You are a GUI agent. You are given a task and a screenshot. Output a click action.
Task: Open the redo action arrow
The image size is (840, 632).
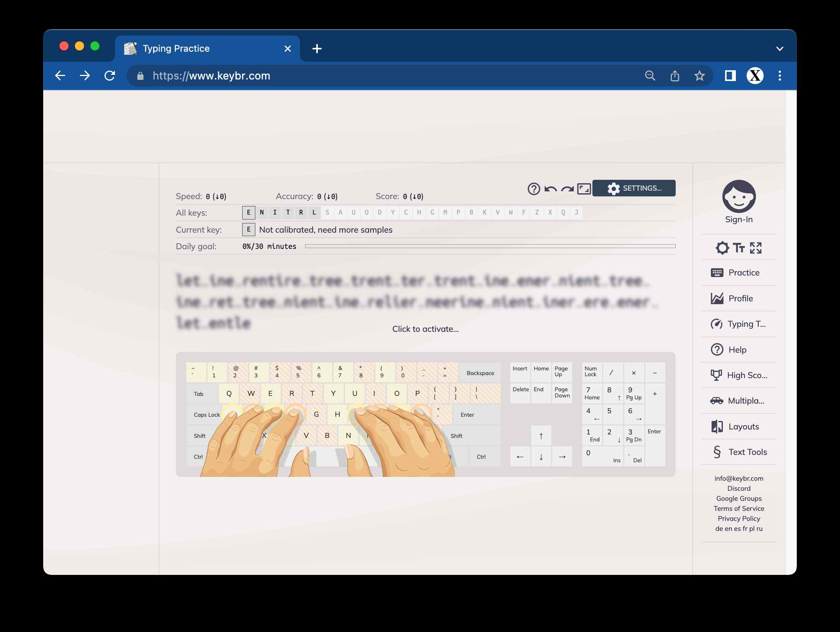tap(567, 188)
